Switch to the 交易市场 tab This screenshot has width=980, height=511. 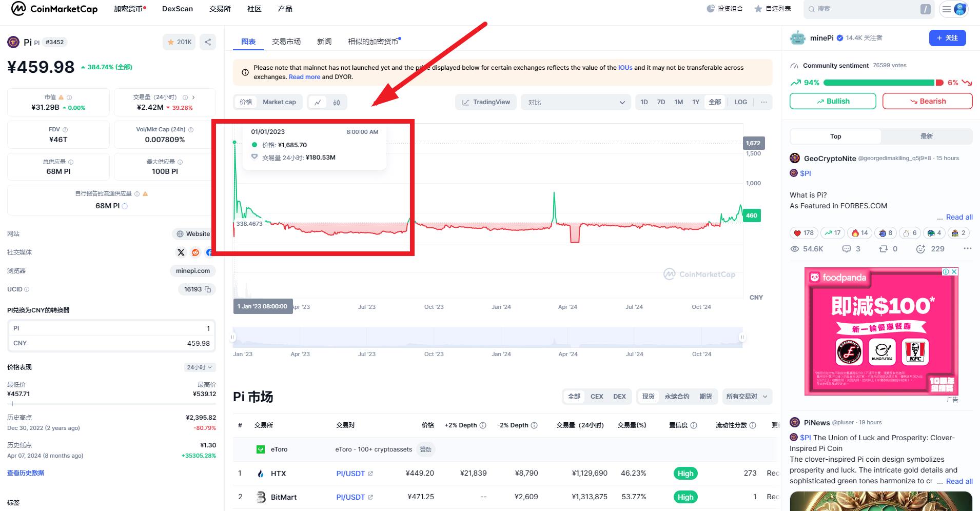coord(286,42)
